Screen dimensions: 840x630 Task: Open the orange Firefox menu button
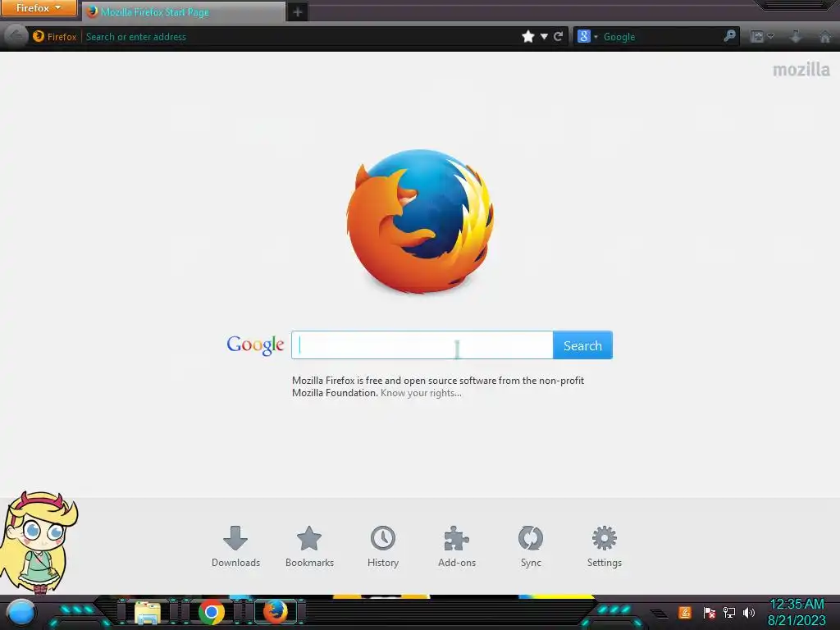point(38,8)
